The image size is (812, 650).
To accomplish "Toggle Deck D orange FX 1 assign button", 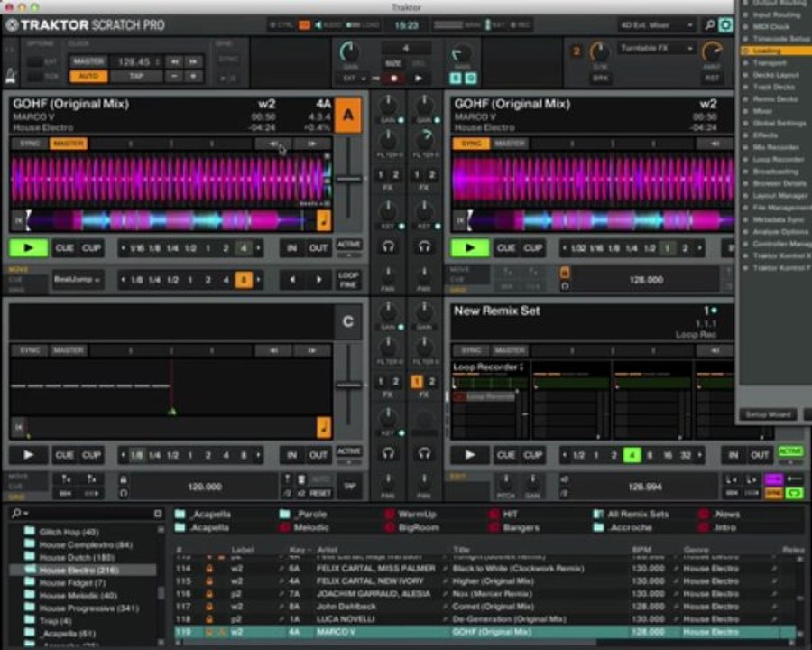I will pos(416,382).
